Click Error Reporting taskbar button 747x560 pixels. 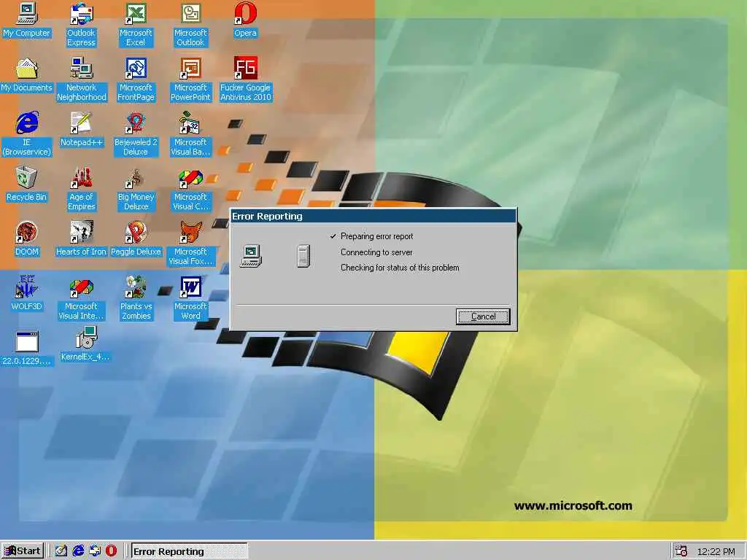(189, 551)
